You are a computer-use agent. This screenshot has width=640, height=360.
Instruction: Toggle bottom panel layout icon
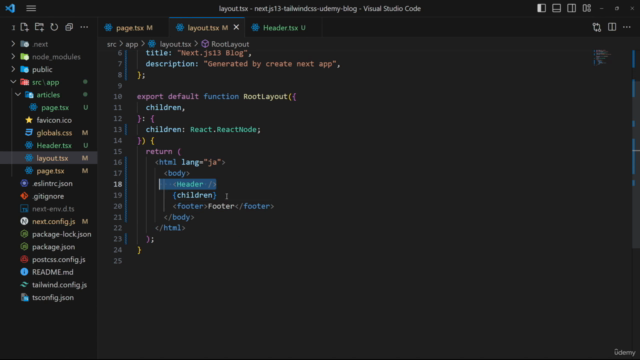click(x=556, y=8)
